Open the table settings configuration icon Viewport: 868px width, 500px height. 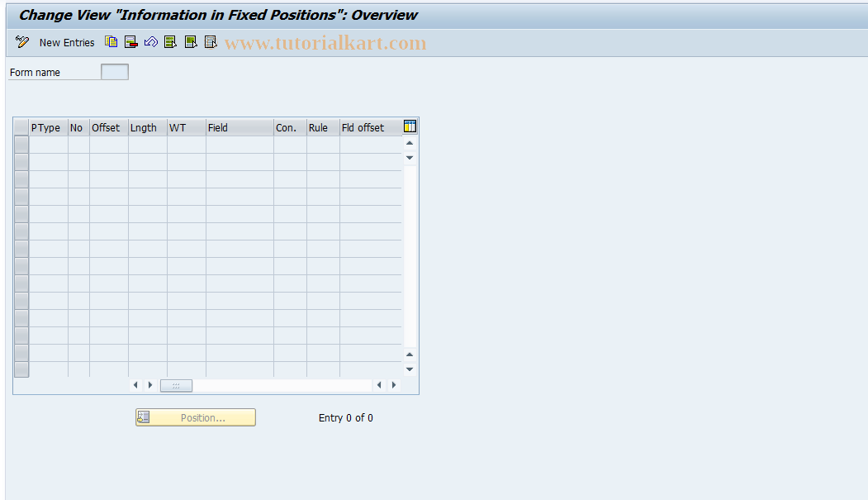(410, 126)
